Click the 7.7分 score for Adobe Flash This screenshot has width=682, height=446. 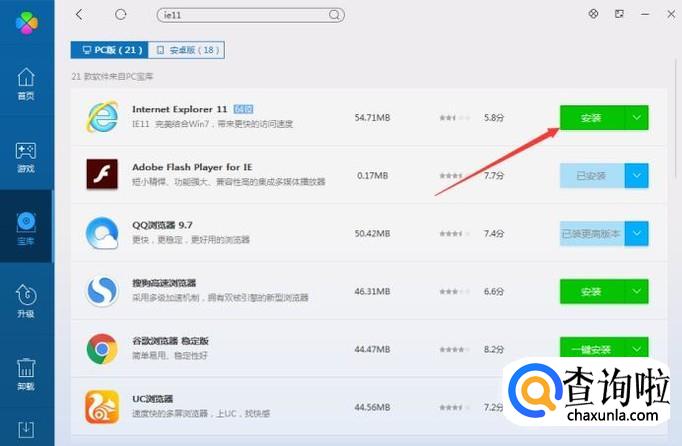tap(494, 176)
